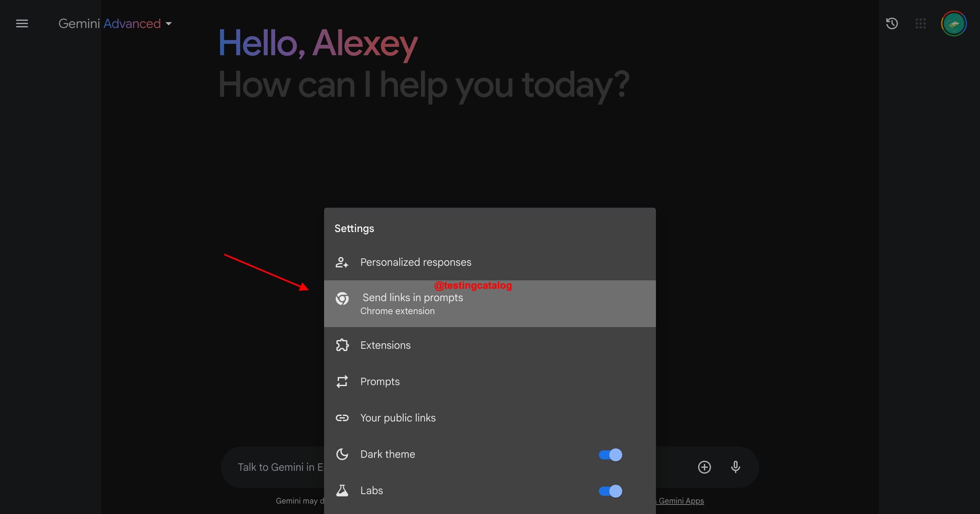
Task: Select Personalized responses in Settings
Action: pyautogui.click(x=416, y=262)
